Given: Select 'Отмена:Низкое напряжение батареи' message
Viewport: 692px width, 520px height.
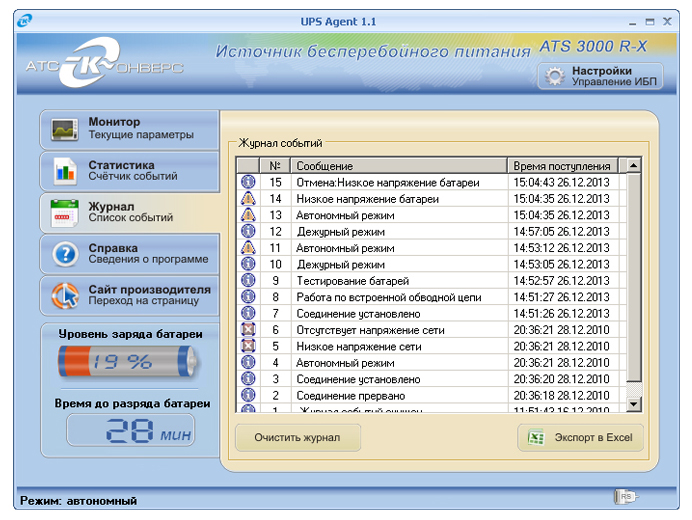Looking at the screenshot, I should point(388,182).
